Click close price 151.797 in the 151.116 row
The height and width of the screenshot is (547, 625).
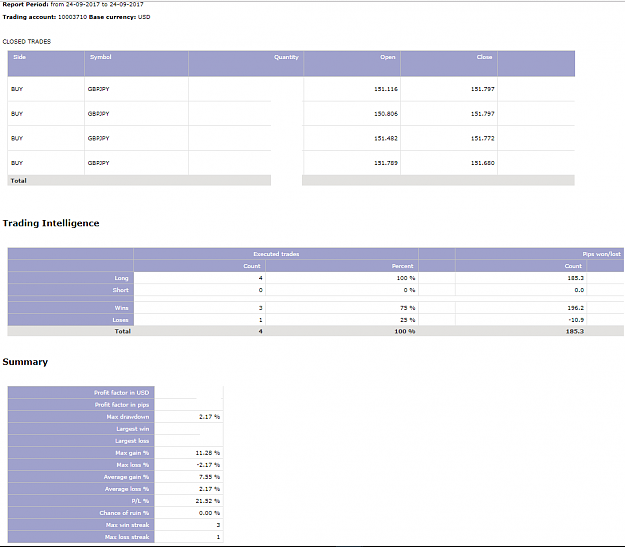[x=483, y=89]
